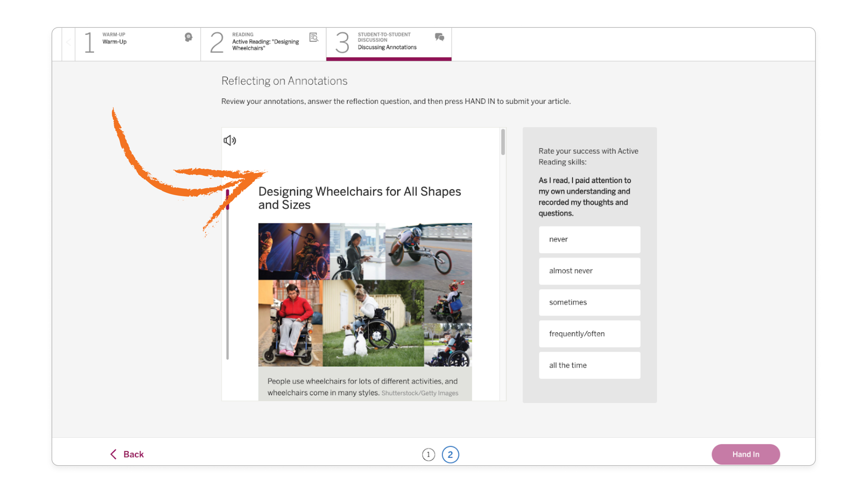Click the image caption about wheelchair styles
The image size is (868, 493).
tap(363, 387)
